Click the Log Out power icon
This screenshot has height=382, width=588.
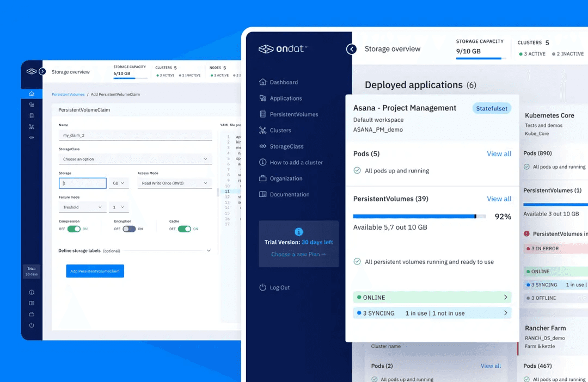coord(262,287)
